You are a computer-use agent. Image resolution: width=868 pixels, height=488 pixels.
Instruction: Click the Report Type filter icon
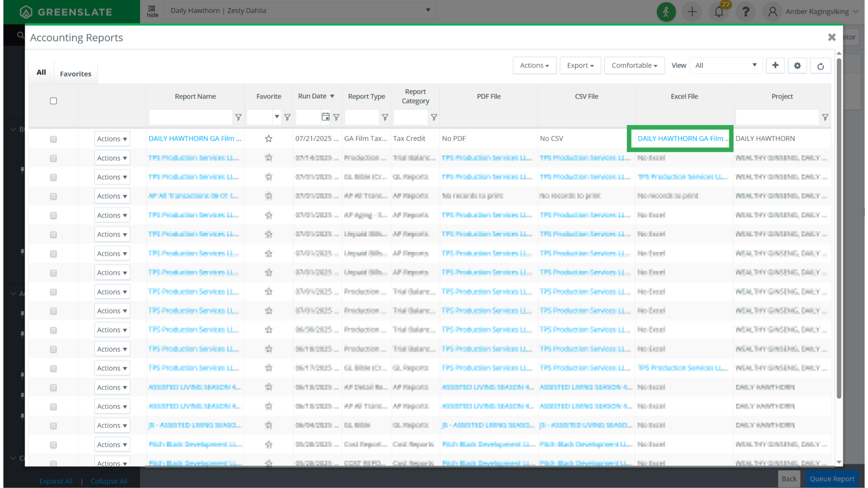click(x=385, y=117)
